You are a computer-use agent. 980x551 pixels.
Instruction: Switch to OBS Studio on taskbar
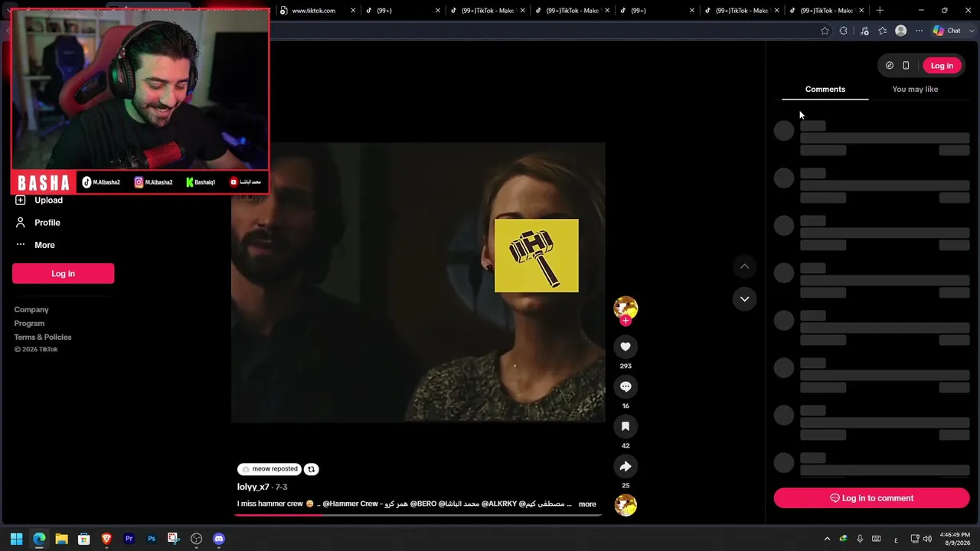click(x=196, y=539)
